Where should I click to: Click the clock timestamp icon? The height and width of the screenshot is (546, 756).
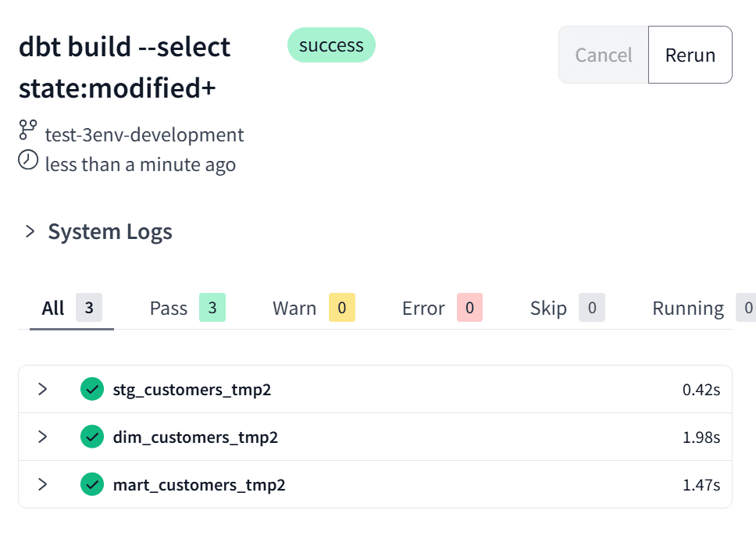click(28, 160)
